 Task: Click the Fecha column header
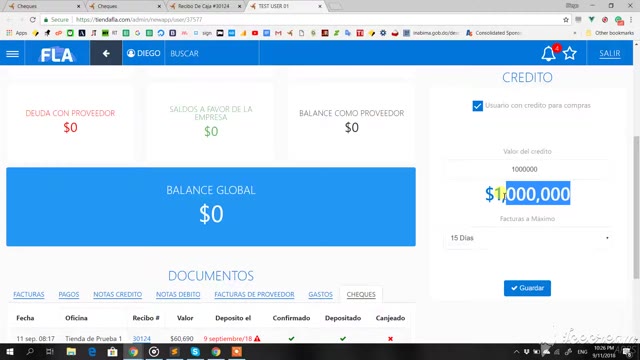25,318
